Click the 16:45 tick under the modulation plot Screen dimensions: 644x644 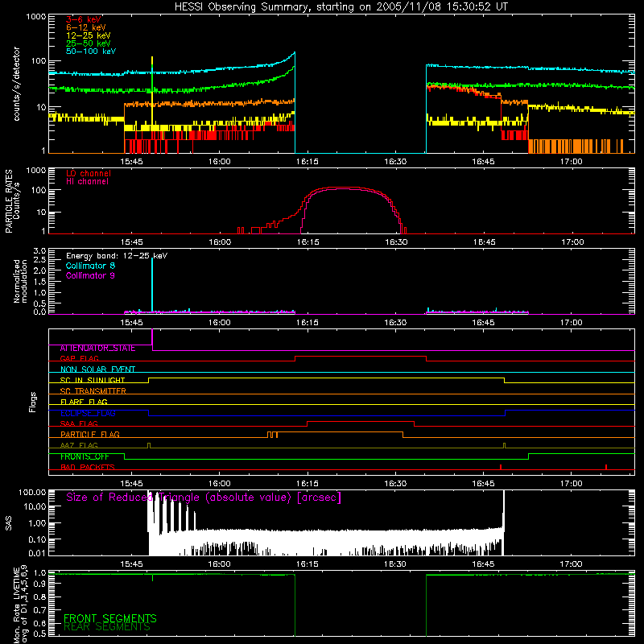[x=484, y=323]
